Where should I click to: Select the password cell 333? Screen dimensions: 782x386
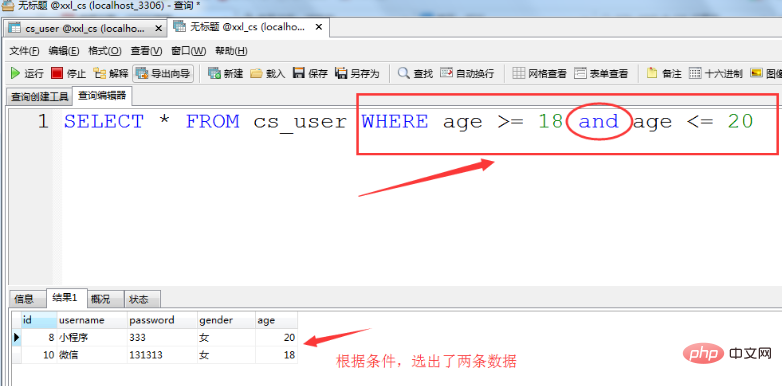point(163,338)
